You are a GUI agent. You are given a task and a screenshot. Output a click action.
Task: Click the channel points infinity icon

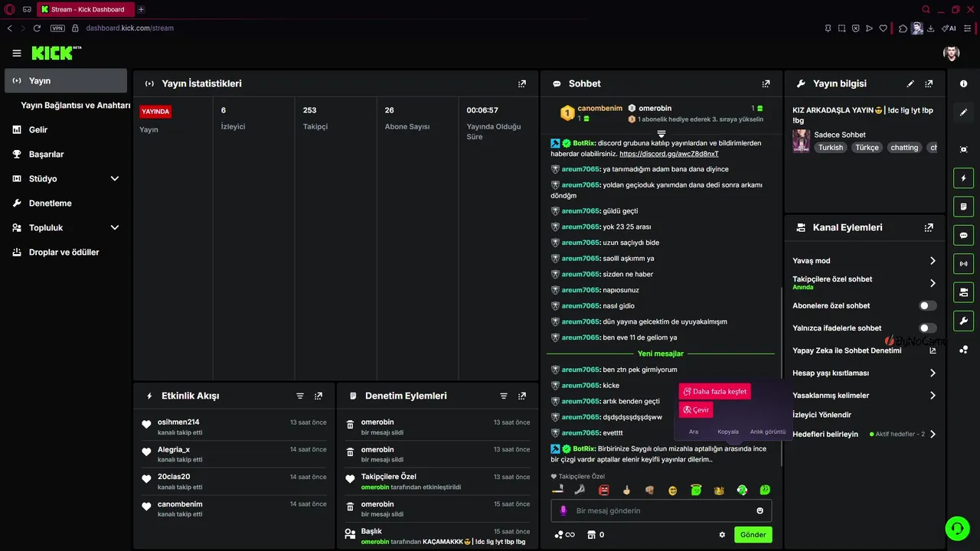click(x=565, y=535)
